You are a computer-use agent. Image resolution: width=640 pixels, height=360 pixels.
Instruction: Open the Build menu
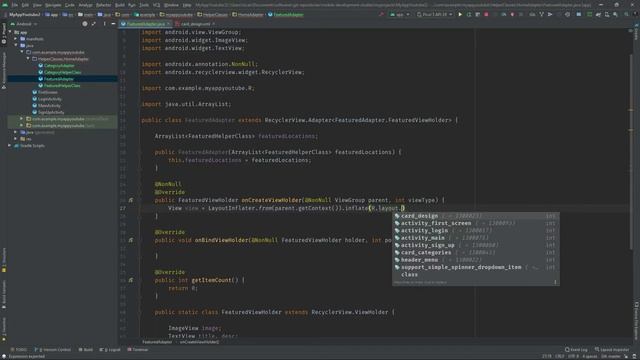pyautogui.click(x=120, y=5)
